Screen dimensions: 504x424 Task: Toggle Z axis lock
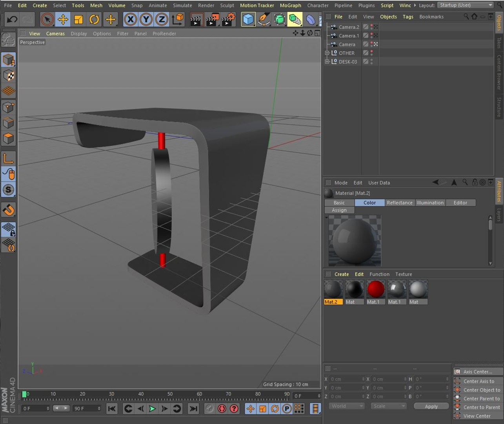pos(162,19)
